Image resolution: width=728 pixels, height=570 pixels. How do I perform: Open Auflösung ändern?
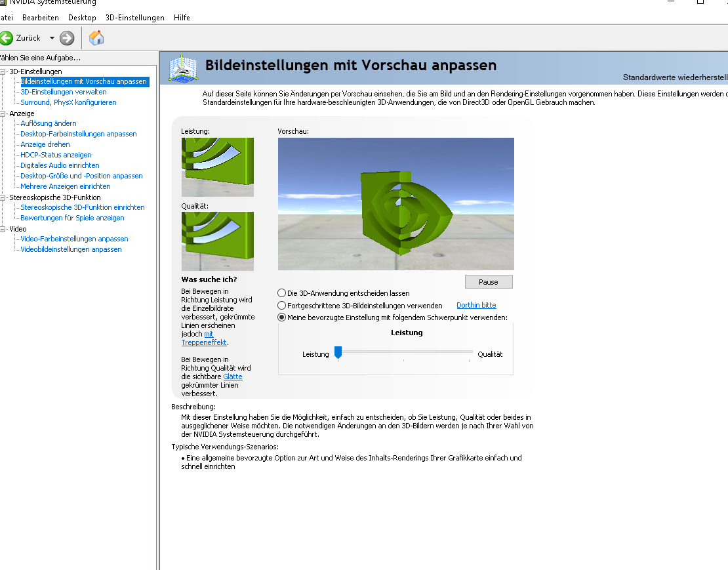(49, 123)
